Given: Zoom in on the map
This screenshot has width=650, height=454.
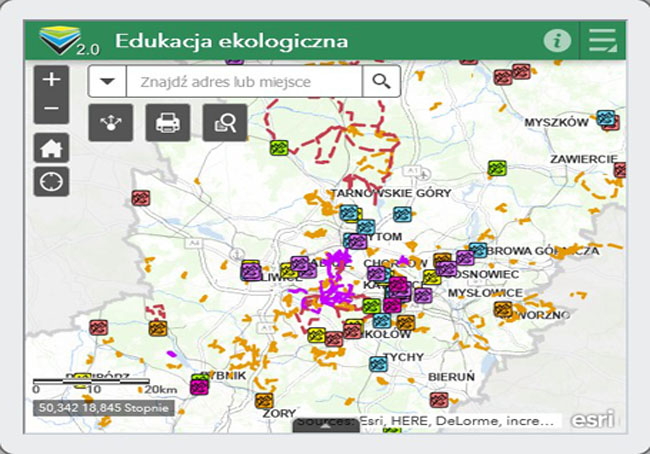Looking at the screenshot, I should click(51, 79).
